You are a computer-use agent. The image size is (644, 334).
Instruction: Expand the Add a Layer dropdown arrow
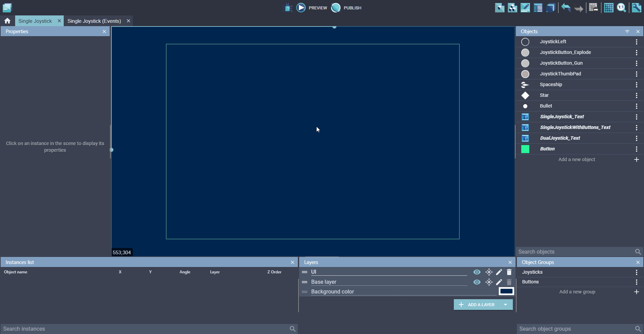(x=505, y=305)
